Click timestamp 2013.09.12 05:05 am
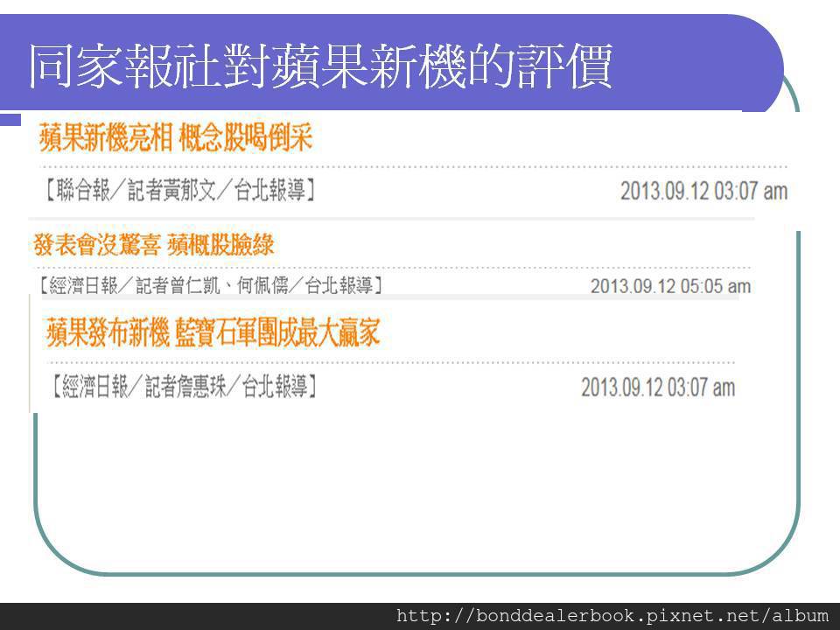The width and height of the screenshot is (840, 630). coord(671,286)
